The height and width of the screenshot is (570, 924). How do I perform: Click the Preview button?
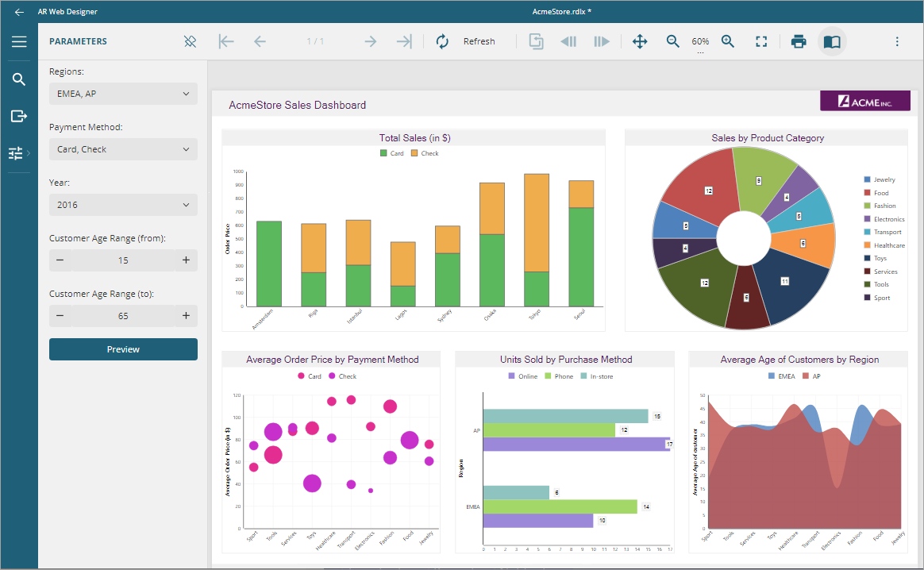pos(123,349)
